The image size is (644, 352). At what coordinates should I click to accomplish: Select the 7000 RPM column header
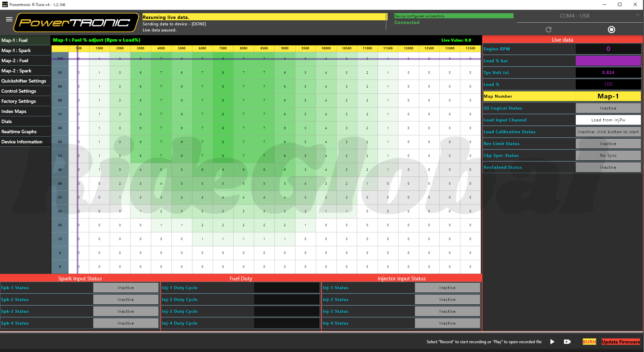[223, 48]
